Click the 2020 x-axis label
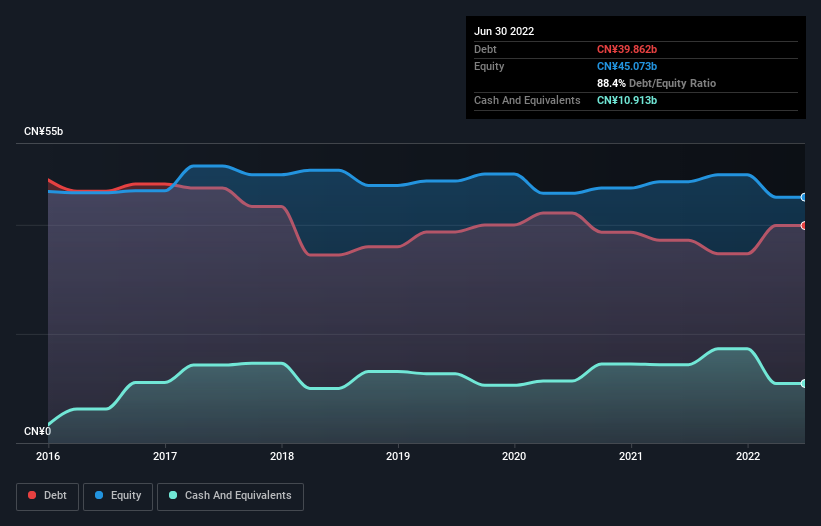Screen dimensions: 821x526 pyautogui.click(x=514, y=456)
